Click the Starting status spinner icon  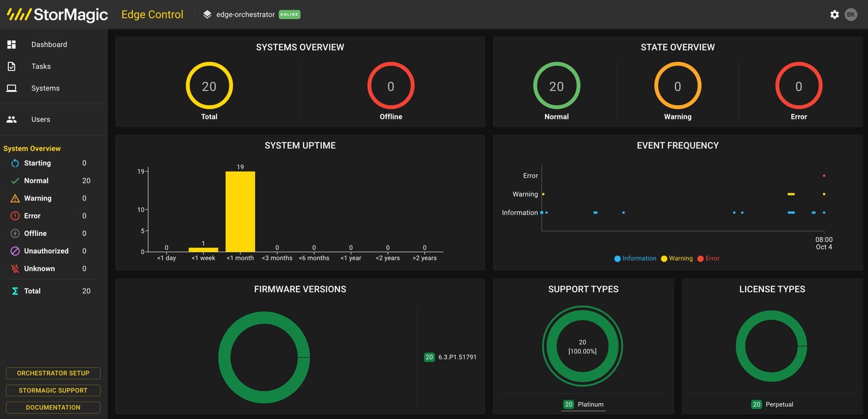pyautogui.click(x=15, y=163)
